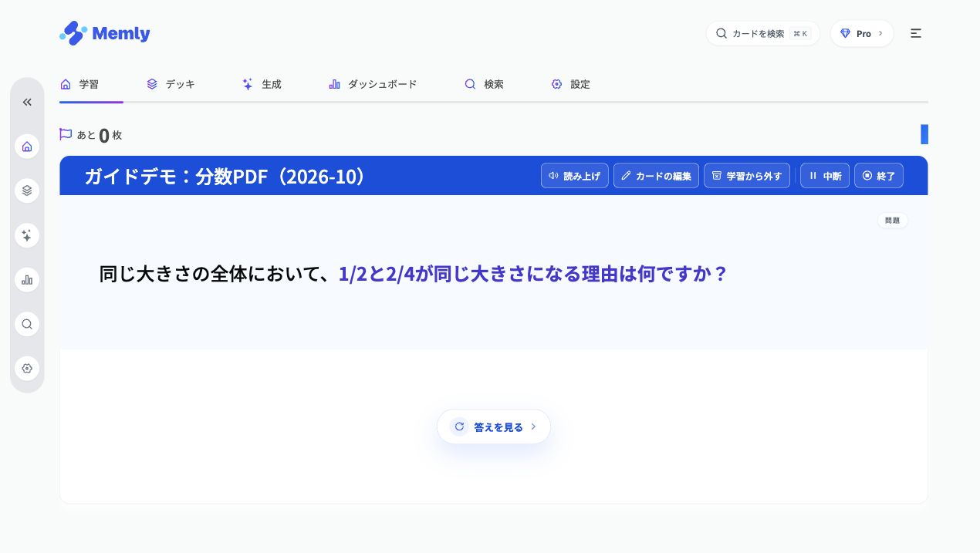Click the bar chart dashboard icon in sidebar
This screenshot has width=980, height=553.
point(27,279)
